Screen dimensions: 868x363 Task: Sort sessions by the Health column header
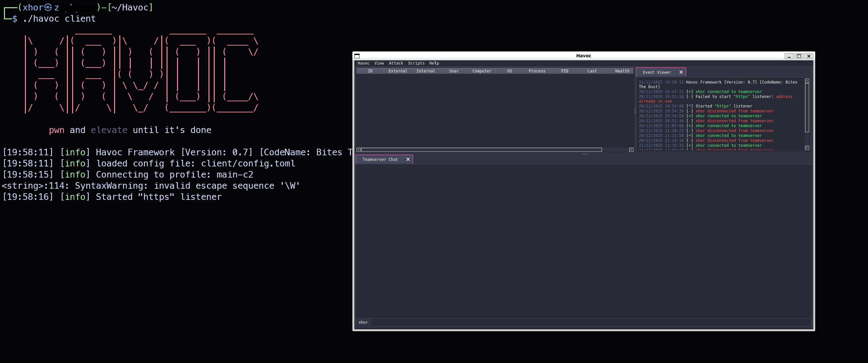622,71
